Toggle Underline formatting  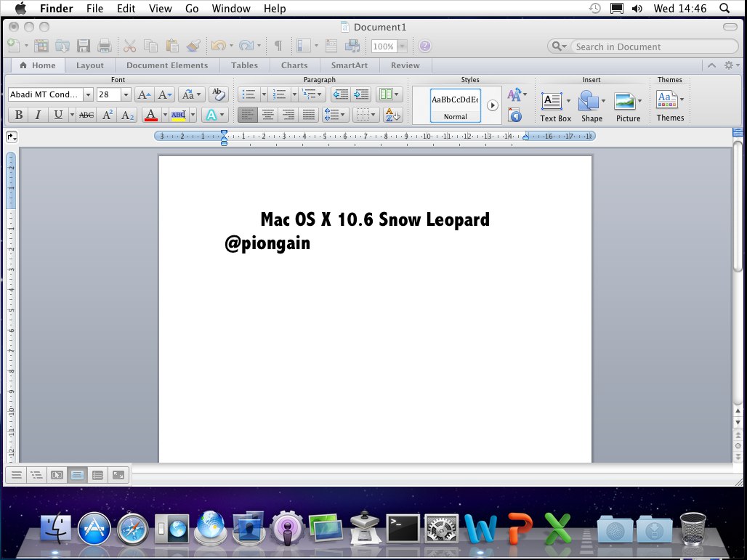(58, 115)
